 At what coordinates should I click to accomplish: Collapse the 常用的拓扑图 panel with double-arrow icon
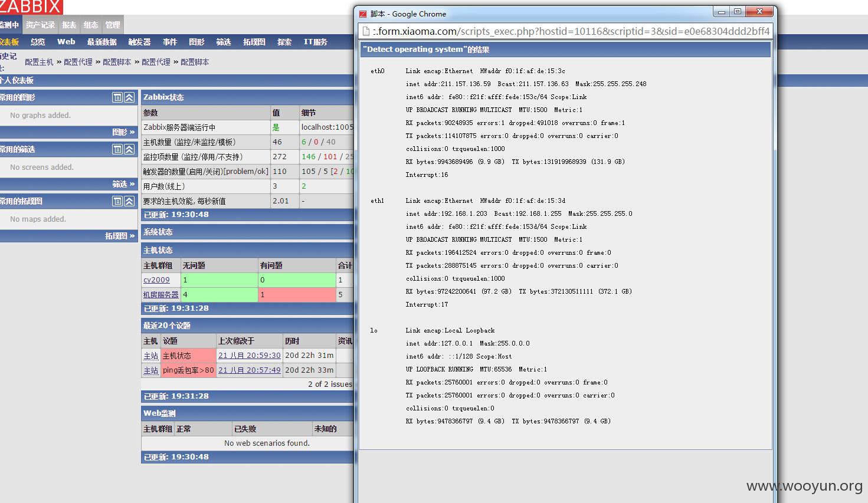tap(129, 201)
